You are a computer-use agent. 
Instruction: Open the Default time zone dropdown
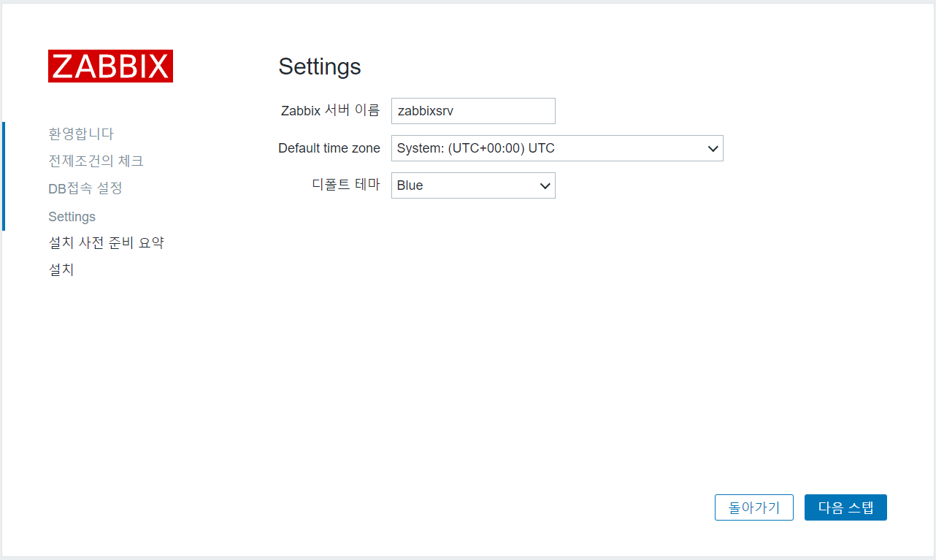pyautogui.click(x=557, y=148)
